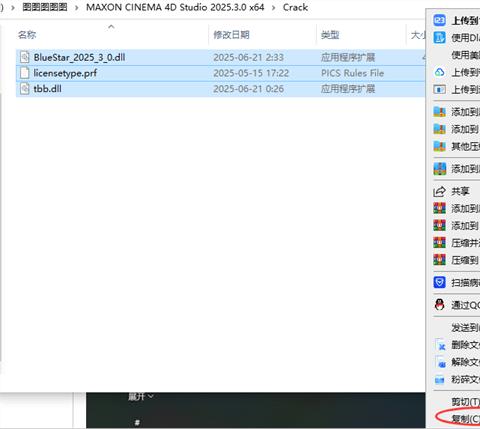
Task: Click the blank page icon of licensetype.prf
Action: [24, 73]
